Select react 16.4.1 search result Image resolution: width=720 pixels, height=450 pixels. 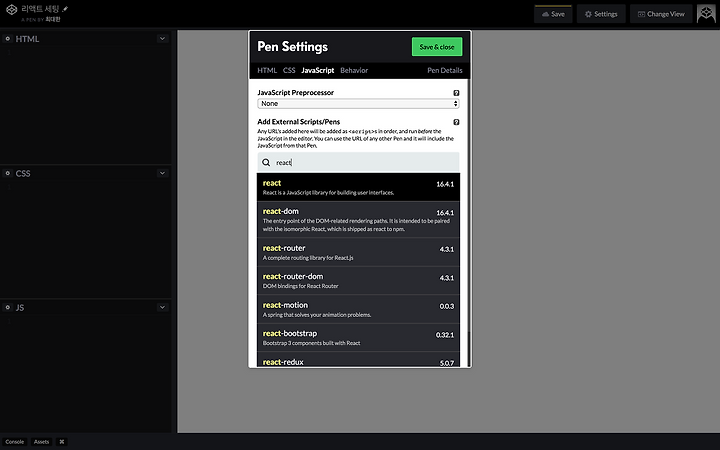pos(358,187)
